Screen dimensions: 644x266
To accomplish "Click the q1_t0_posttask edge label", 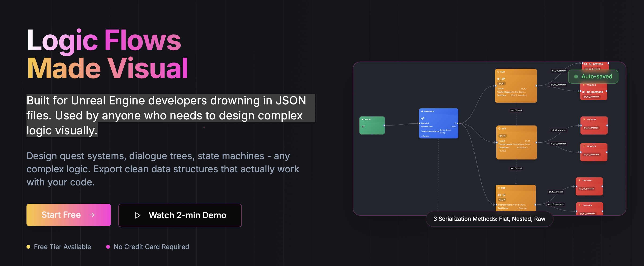I will click(x=558, y=85).
